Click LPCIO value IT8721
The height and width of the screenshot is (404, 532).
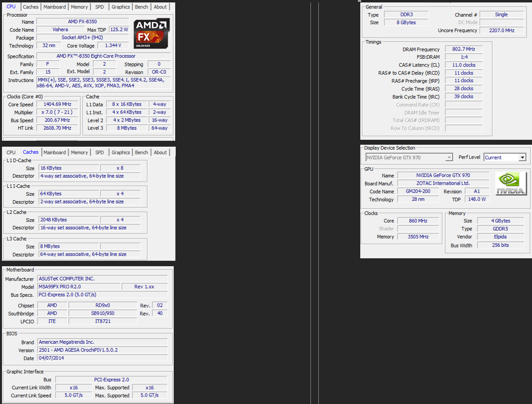click(x=103, y=321)
